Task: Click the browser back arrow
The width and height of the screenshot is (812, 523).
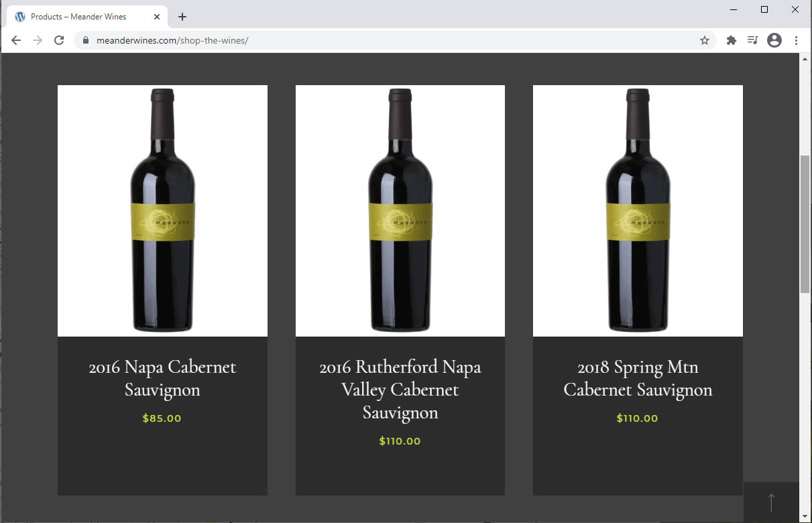Action: 16,40
